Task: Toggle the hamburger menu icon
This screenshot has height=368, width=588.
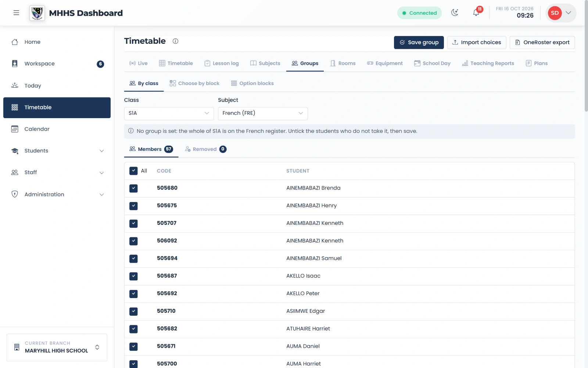Action: click(16, 13)
